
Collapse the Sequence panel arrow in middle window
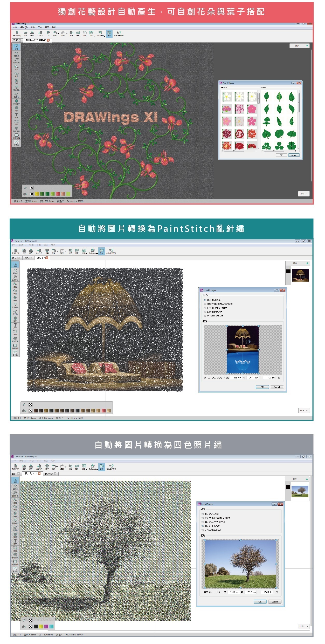coord(307,263)
